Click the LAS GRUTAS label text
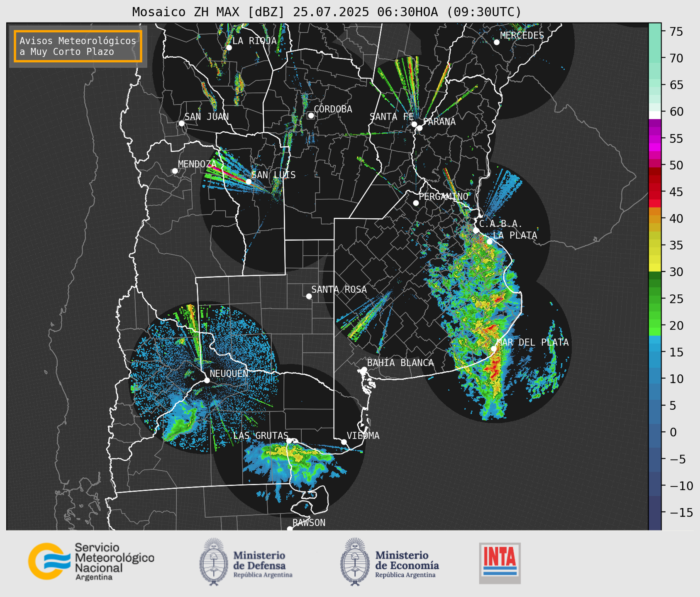The image size is (700, 597). [261, 436]
